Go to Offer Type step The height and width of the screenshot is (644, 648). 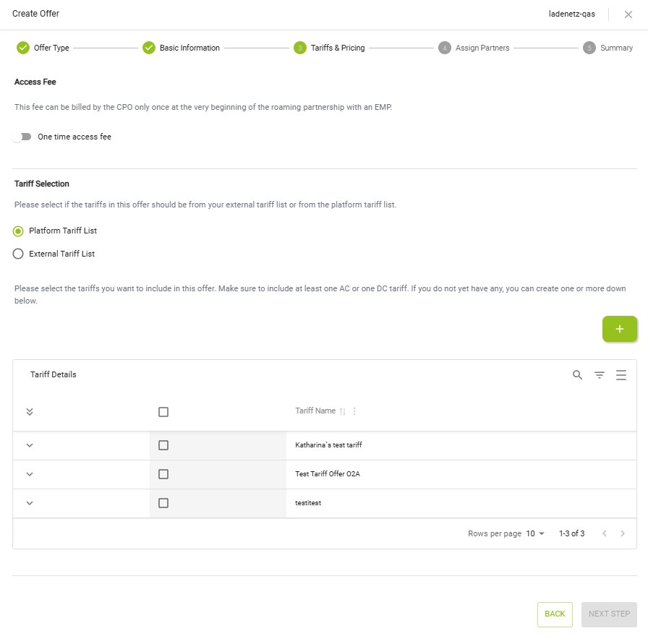[x=43, y=48]
